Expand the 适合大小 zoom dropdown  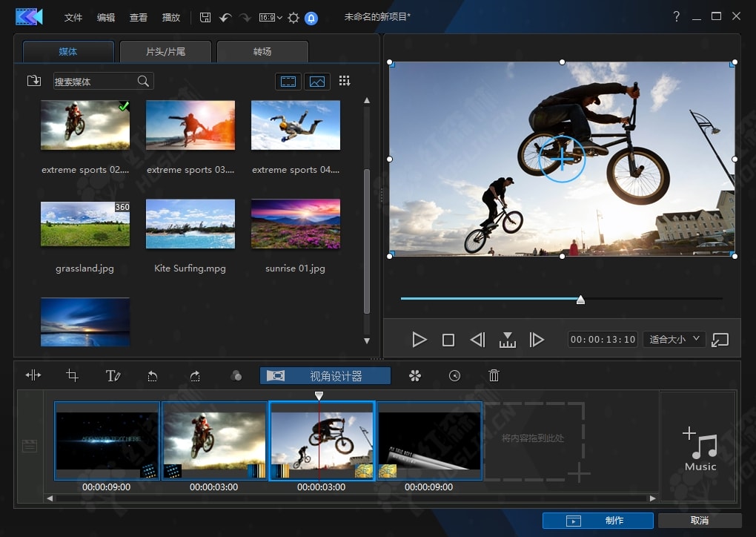(x=673, y=339)
